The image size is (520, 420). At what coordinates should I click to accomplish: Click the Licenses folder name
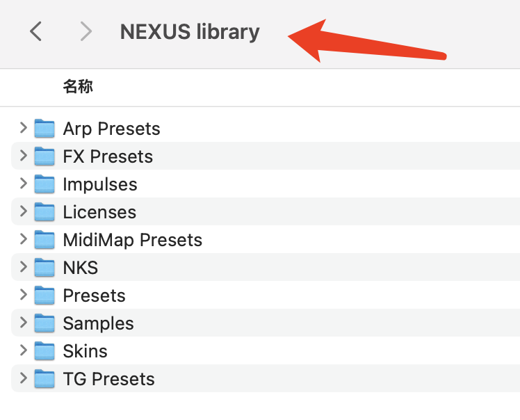click(99, 212)
